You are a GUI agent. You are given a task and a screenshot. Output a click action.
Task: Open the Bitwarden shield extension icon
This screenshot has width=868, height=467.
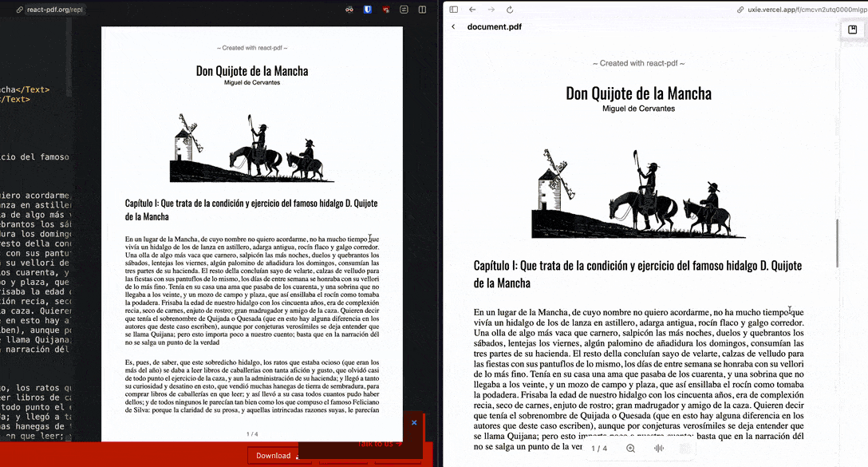[368, 10]
